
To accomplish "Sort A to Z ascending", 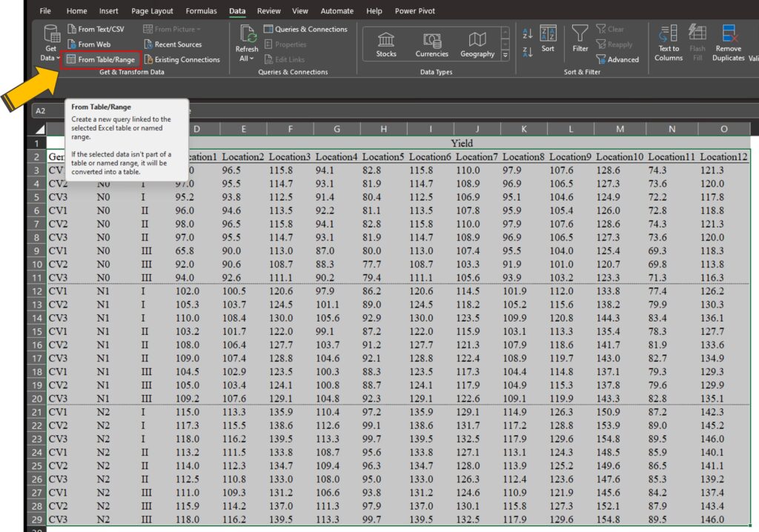I will (528, 34).
